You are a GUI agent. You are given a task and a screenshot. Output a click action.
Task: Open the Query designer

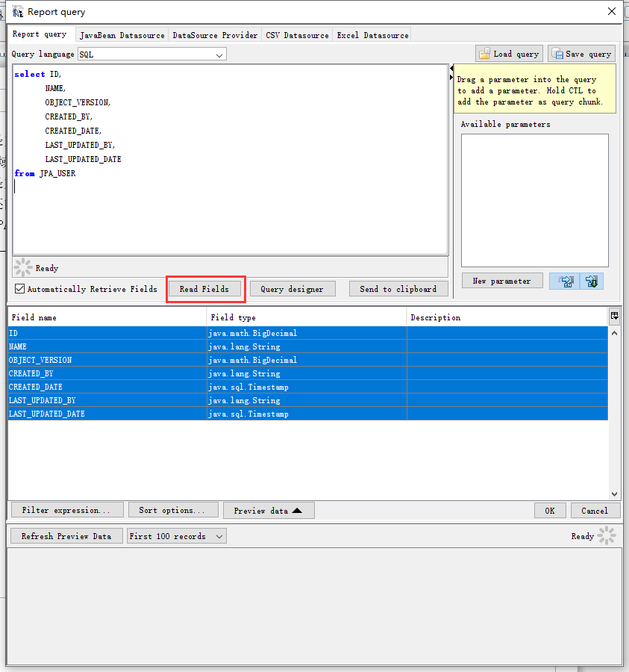pyautogui.click(x=292, y=289)
